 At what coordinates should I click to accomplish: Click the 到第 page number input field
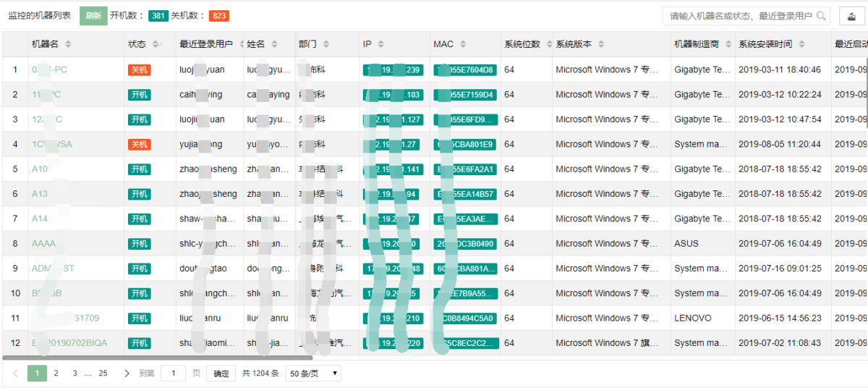point(174,374)
